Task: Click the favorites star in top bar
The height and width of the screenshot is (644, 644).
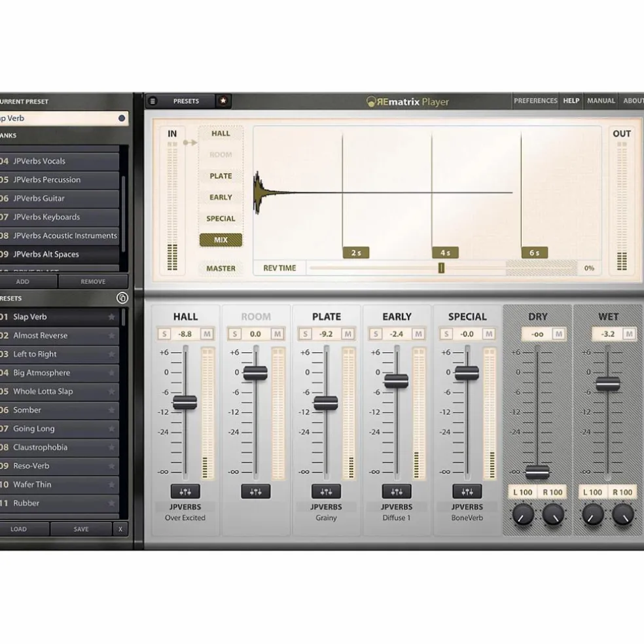Action: [x=223, y=101]
